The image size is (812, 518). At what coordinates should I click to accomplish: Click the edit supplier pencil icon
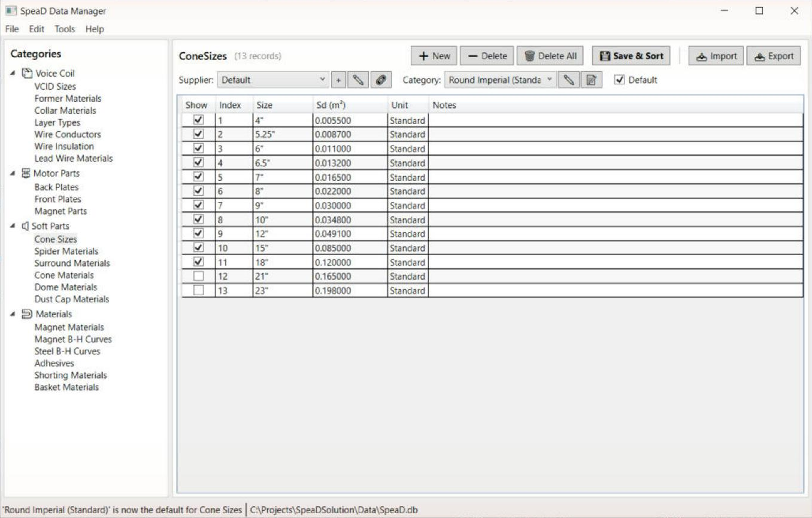coord(358,80)
